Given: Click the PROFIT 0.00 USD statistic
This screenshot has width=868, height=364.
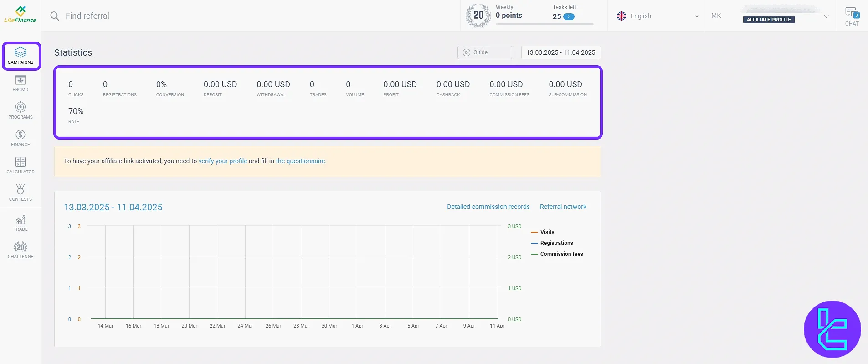Looking at the screenshot, I should tap(400, 88).
